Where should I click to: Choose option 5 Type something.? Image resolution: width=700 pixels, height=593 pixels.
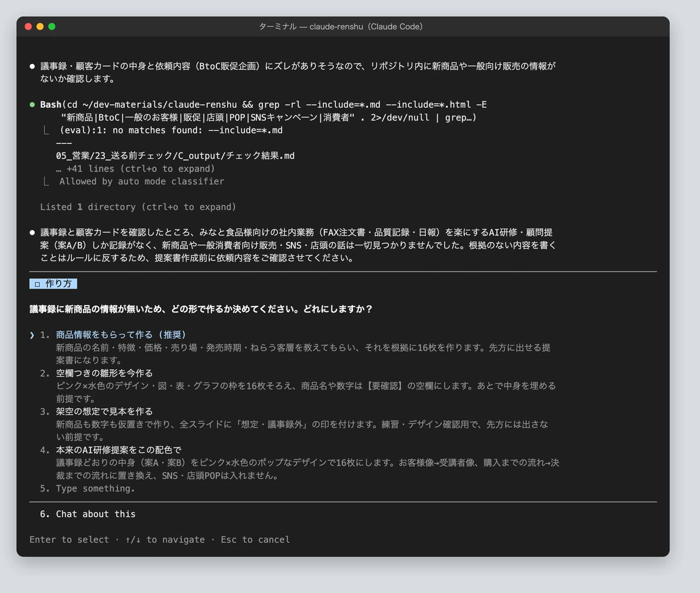coord(95,489)
